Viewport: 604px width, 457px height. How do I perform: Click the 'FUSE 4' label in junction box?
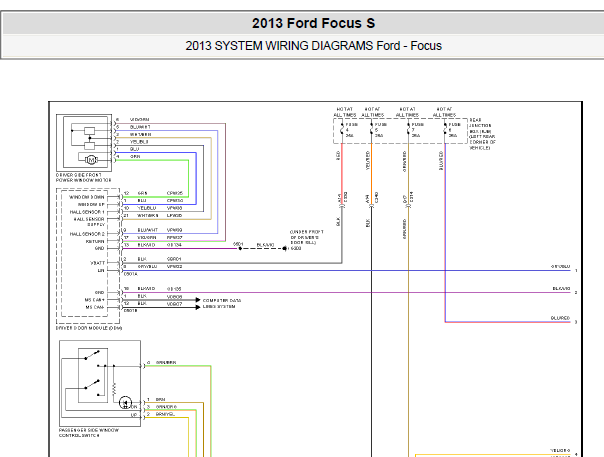(x=351, y=130)
